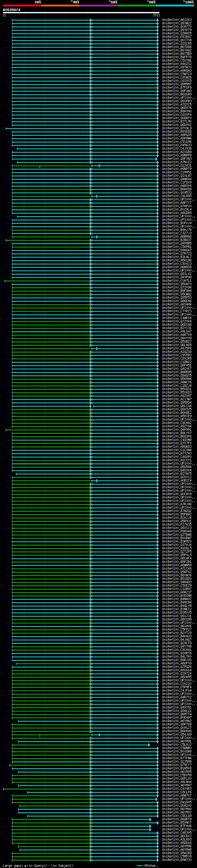This screenshot has height=868, width=197.
Task: Select the UniRef100_Q8ILV2 label
Action: (x=177, y=274)
